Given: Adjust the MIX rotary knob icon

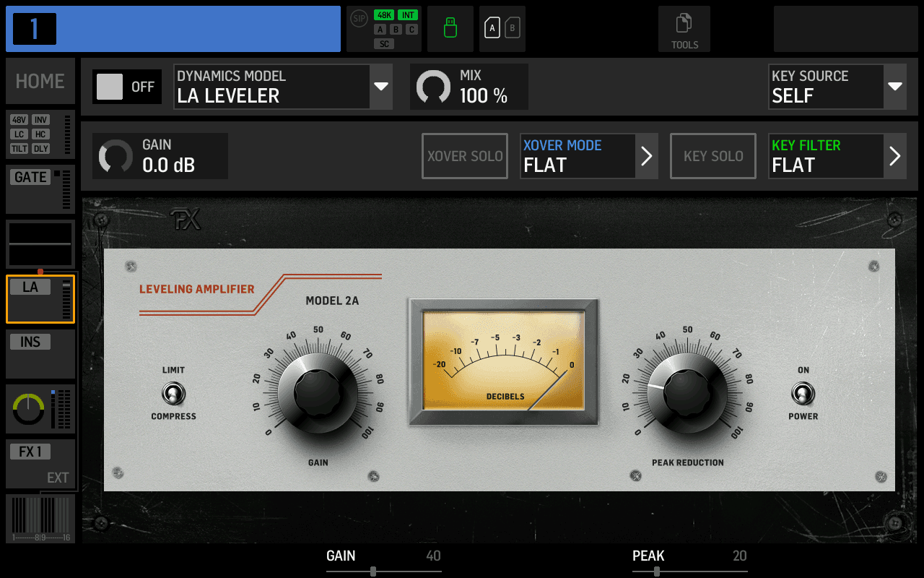Looking at the screenshot, I should click(434, 87).
